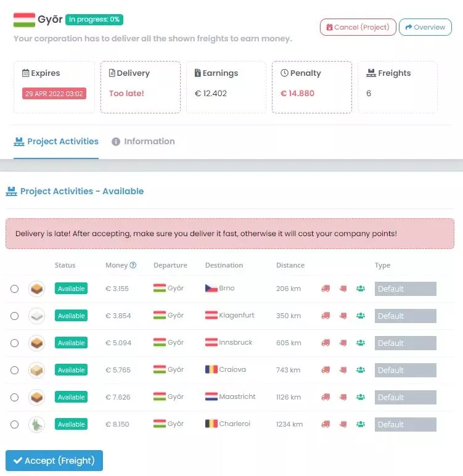Switch to the Information tab
463x476 pixels.
(x=143, y=141)
